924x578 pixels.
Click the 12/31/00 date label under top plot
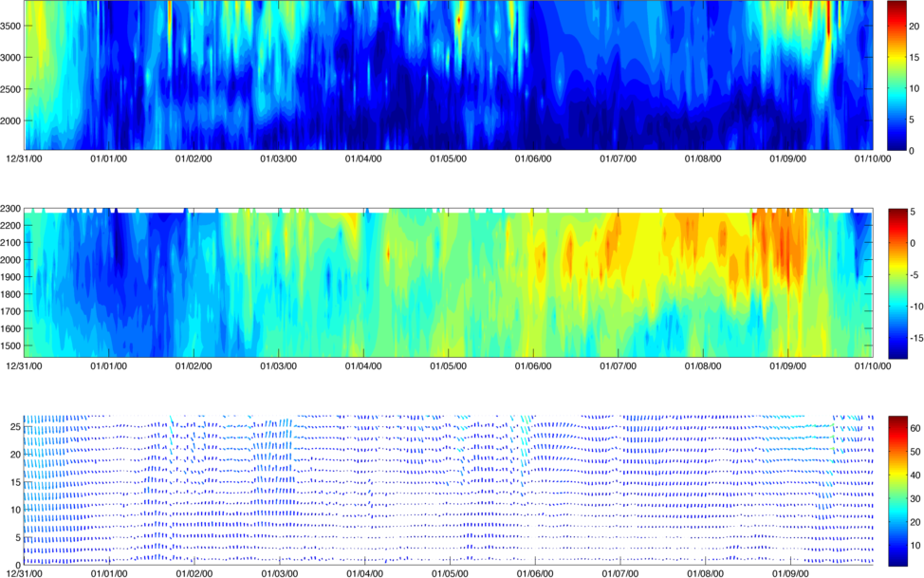click(24, 158)
